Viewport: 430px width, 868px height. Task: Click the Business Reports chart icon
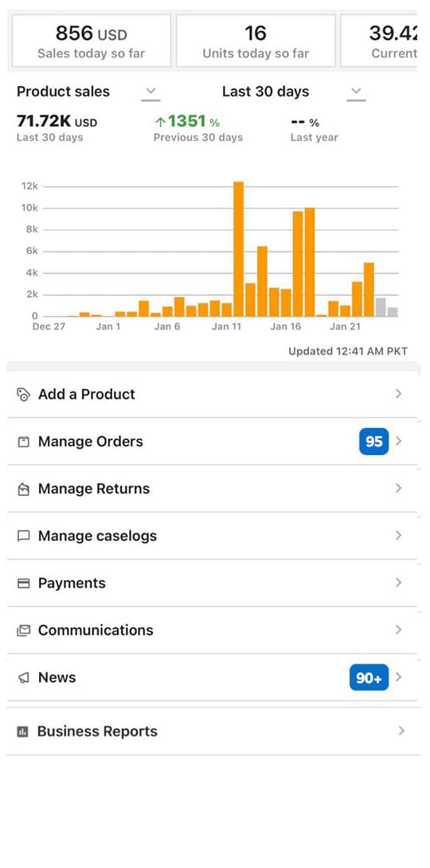click(22, 732)
